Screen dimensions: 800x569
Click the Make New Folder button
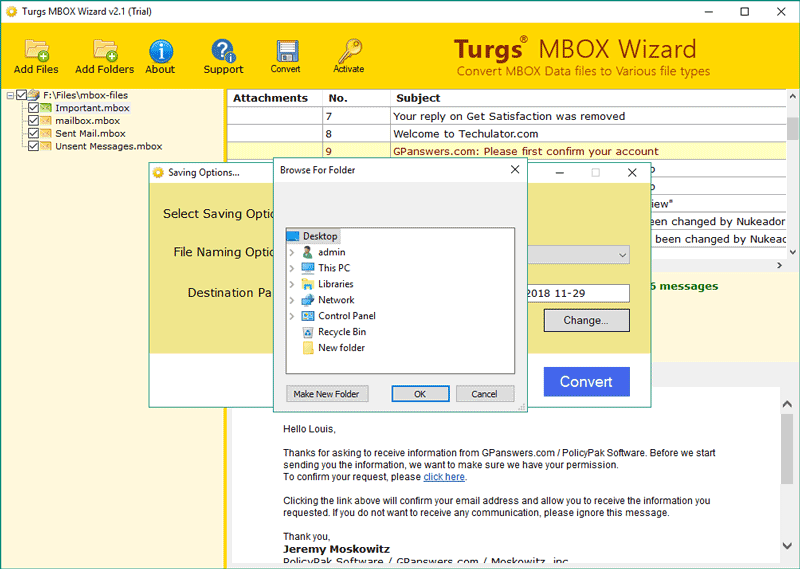click(327, 394)
